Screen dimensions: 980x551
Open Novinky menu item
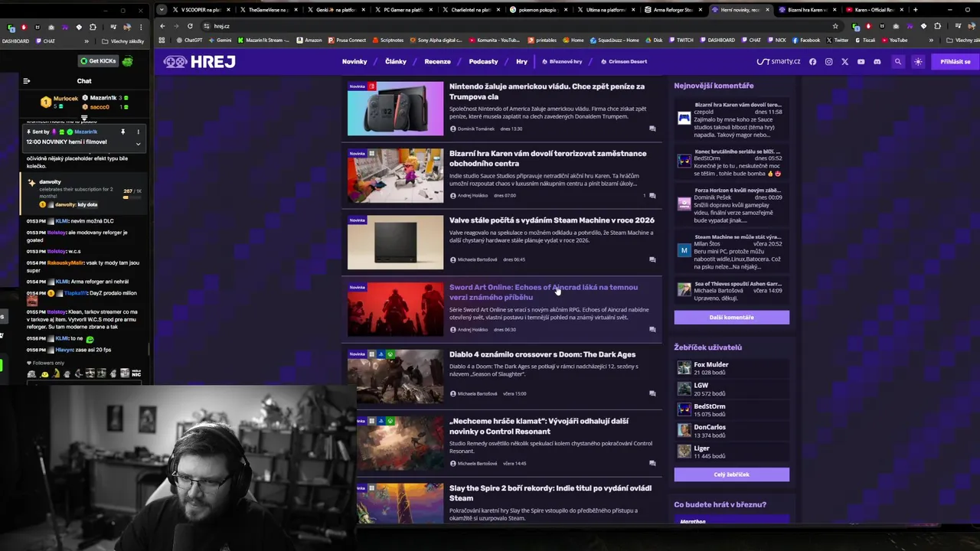tap(354, 61)
